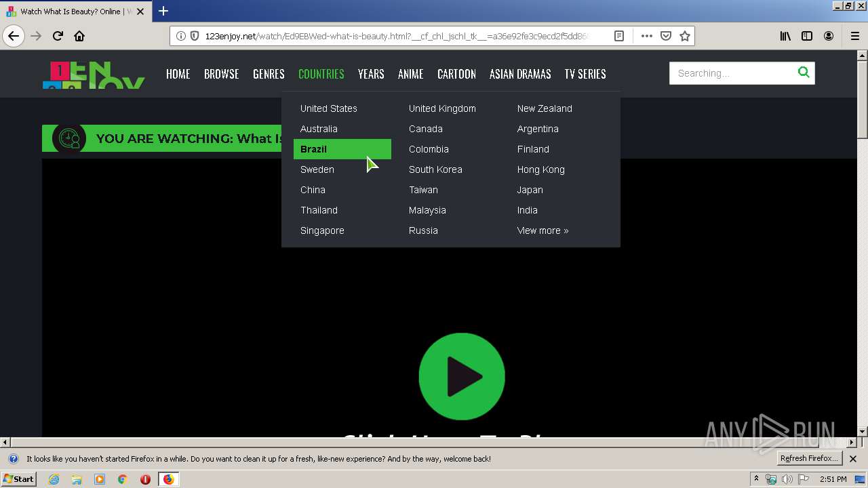Open a new tab with plus button
Viewport: 868px width, 488px height.
click(x=163, y=11)
